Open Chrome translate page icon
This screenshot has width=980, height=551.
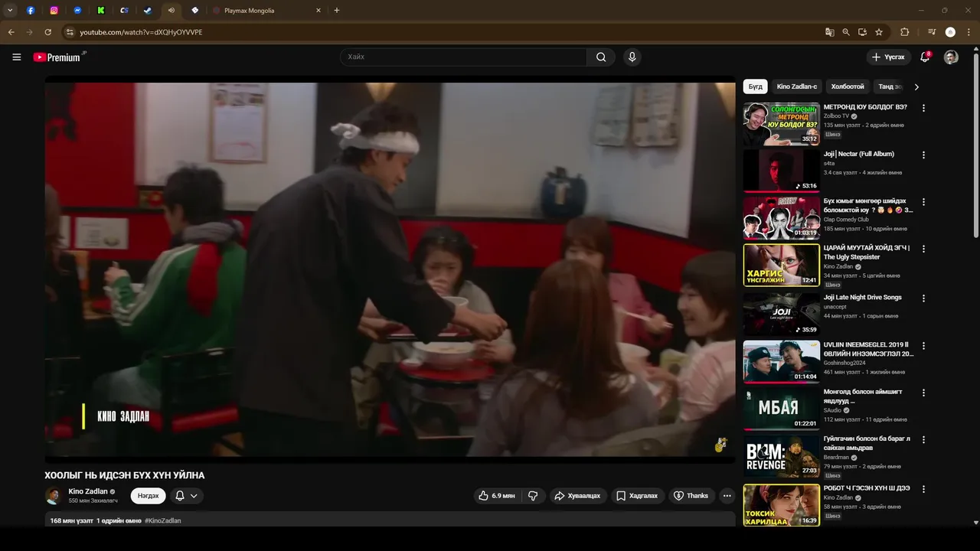pyautogui.click(x=829, y=32)
